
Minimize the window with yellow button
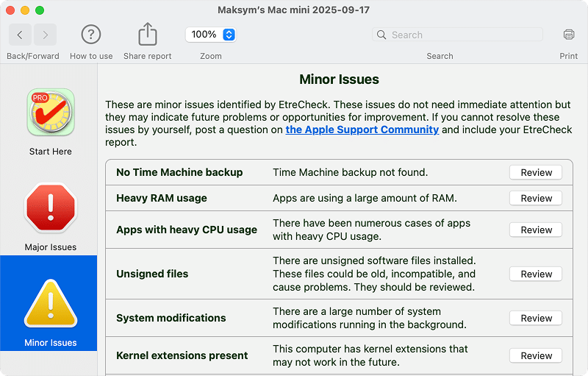[x=25, y=10]
